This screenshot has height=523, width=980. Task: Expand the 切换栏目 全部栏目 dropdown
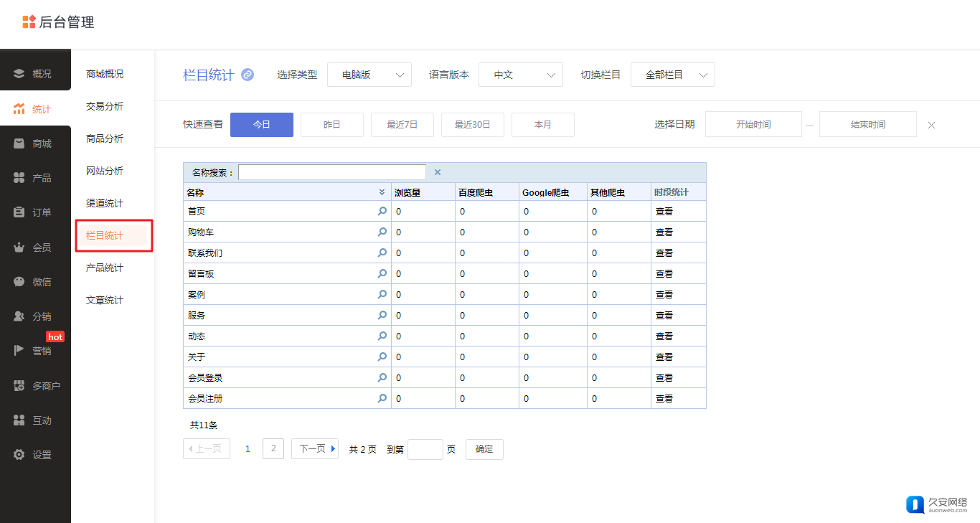(673, 75)
